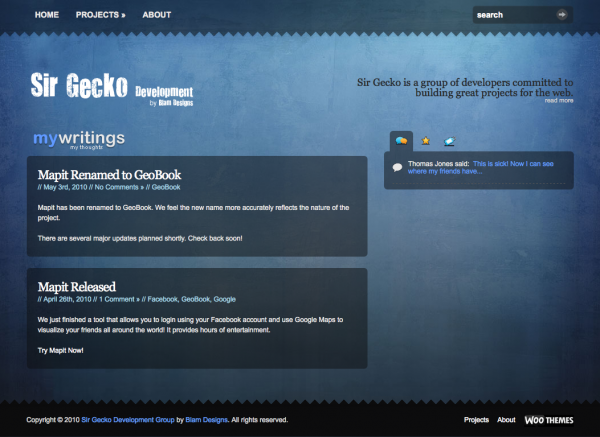Open the 1 Comment link
The width and height of the screenshot is (600, 437).
coord(118,299)
